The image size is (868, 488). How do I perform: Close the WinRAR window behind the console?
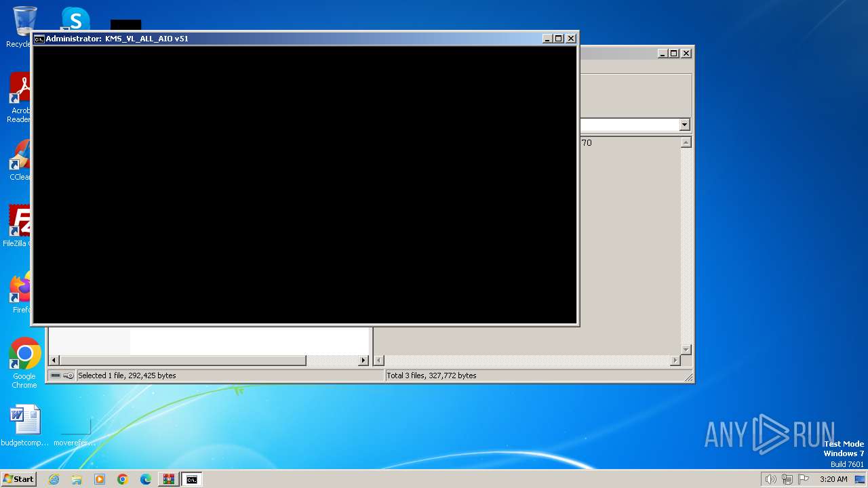click(x=686, y=54)
